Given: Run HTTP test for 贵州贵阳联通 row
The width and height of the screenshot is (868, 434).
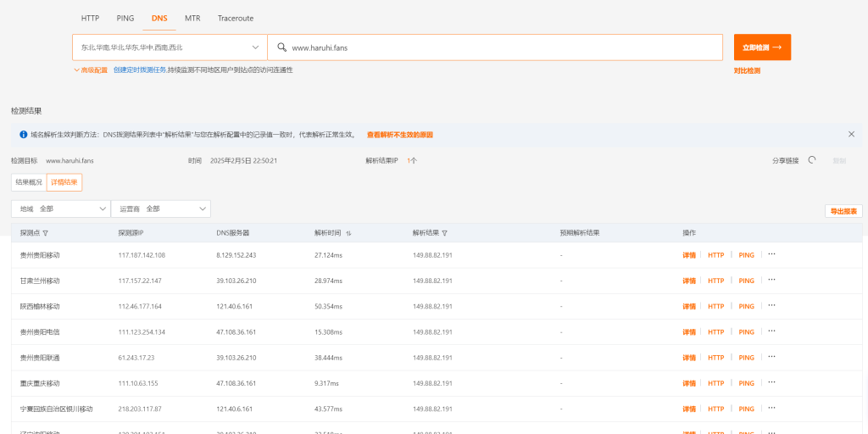Looking at the screenshot, I should (715, 358).
